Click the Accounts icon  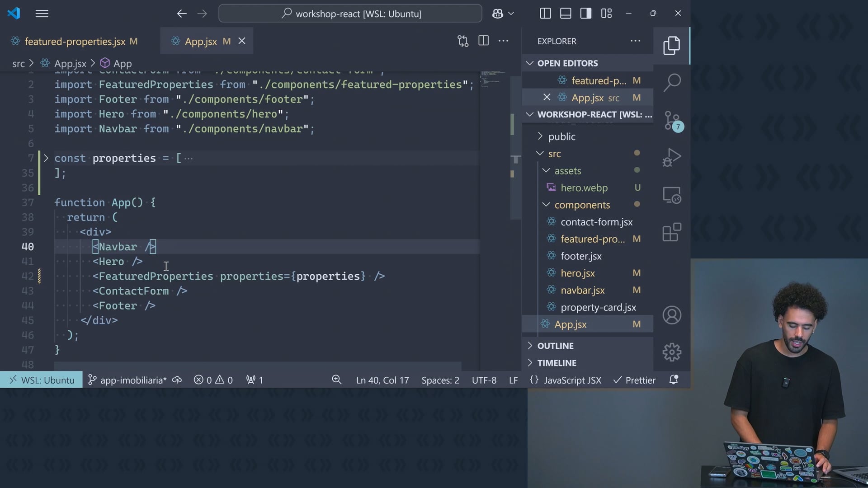tap(672, 315)
